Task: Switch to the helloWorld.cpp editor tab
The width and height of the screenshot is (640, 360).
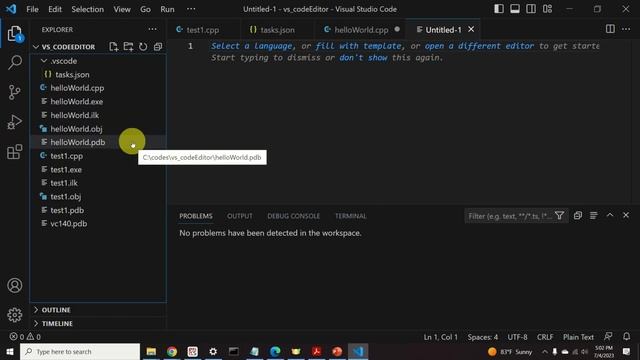Action: pos(361,30)
